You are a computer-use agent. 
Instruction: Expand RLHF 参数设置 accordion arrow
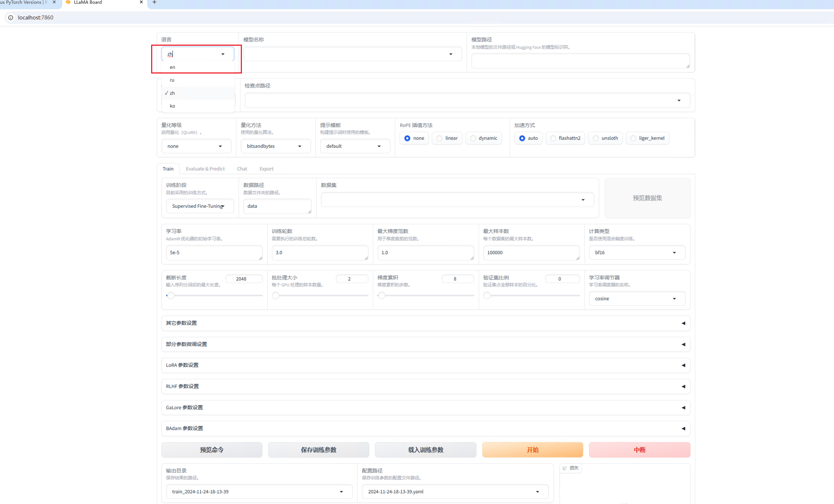683,387
